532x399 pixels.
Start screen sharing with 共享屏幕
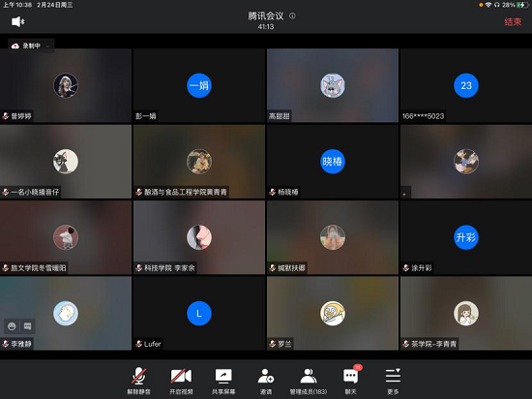[223, 381]
